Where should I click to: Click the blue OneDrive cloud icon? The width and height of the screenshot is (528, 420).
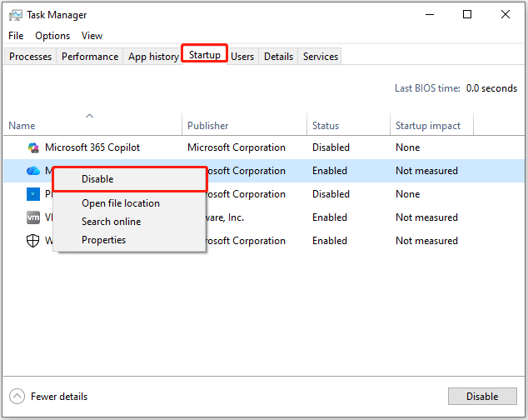[33, 171]
